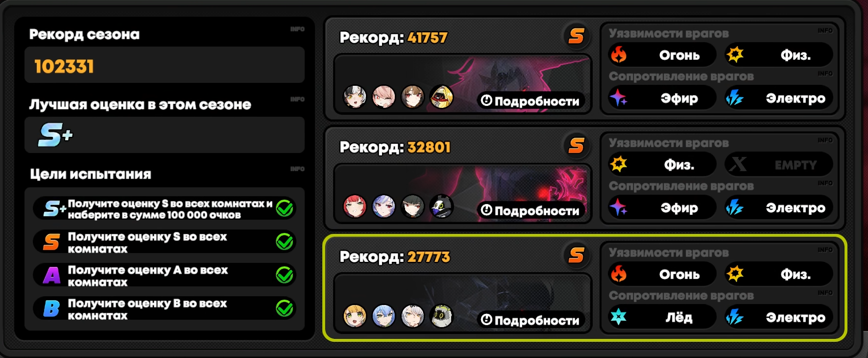Image resolution: width=868 pixels, height=358 pixels.
Task: Click the Ether icon in second record resistances
Action: 618,207
